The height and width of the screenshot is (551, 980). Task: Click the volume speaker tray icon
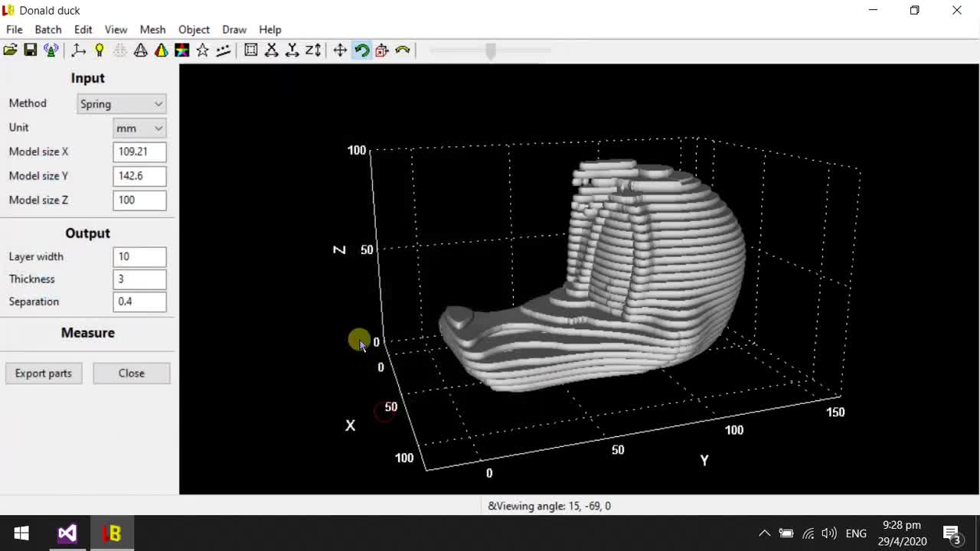coord(828,533)
